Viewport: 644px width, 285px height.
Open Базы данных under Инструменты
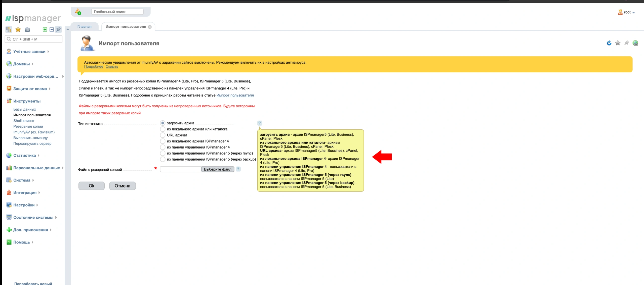pyautogui.click(x=25, y=109)
